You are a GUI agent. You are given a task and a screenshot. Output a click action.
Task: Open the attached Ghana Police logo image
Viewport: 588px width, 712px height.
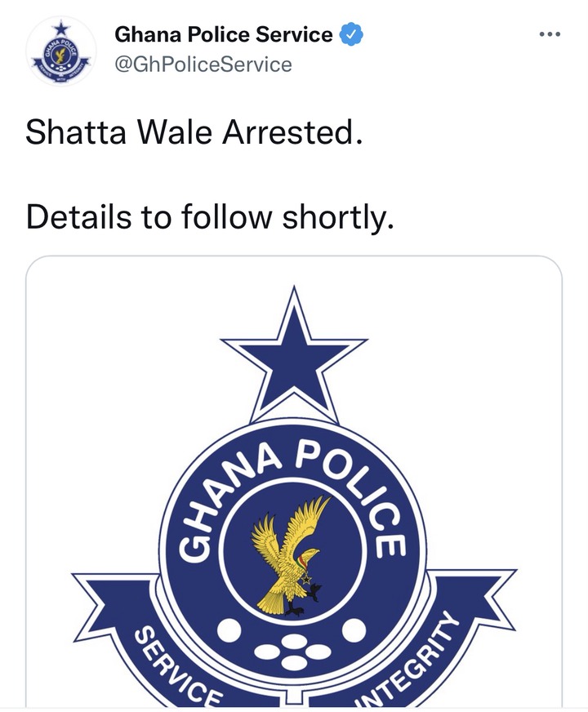[x=294, y=482]
